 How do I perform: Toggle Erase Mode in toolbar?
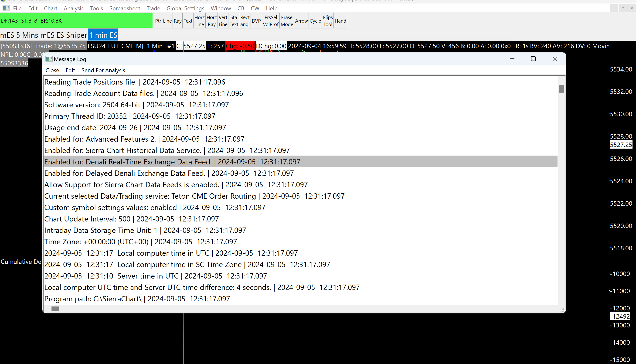click(x=287, y=21)
